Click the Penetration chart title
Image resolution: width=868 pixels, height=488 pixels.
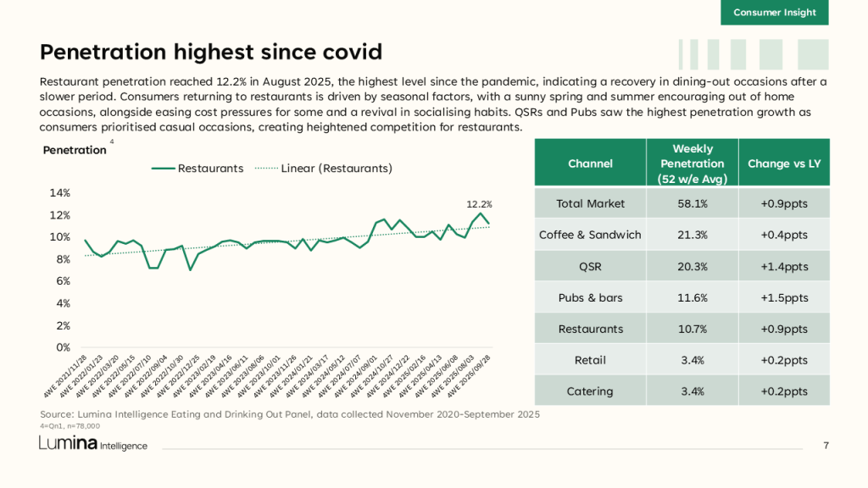tap(75, 151)
